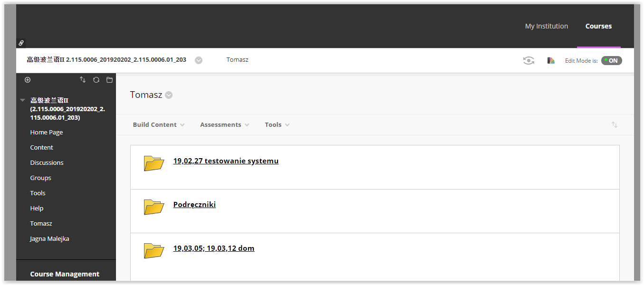Click the Student Preview eye icon
The height and width of the screenshot is (285, 644).
(x=529, y=60)
